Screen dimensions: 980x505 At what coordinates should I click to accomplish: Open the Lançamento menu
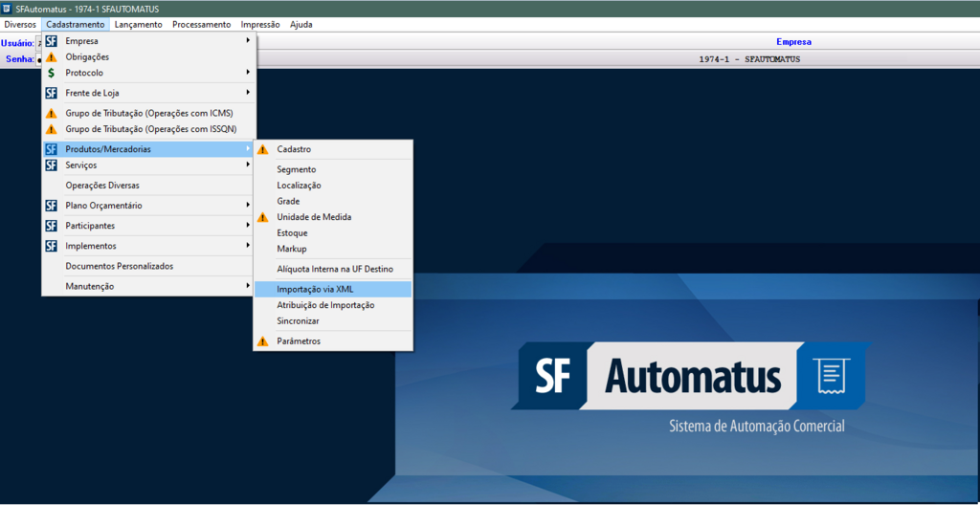click(x=138, y=24)
